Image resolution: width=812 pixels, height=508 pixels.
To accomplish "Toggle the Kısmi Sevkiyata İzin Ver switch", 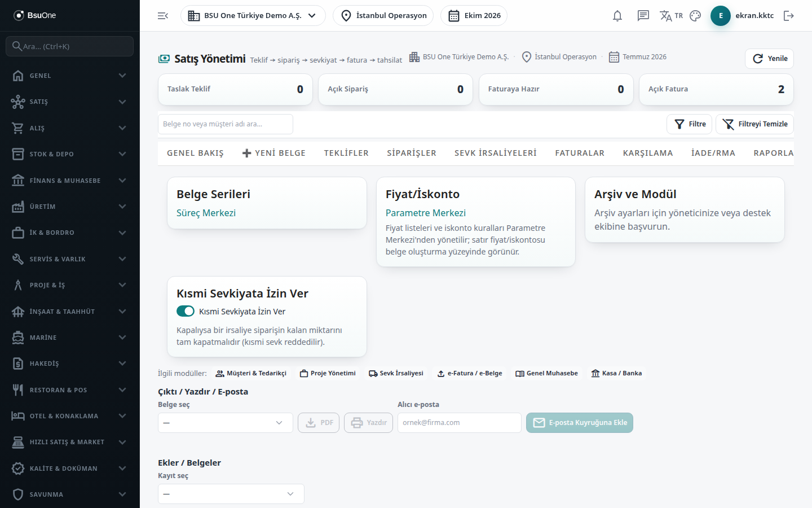I will tap(186, 311).
